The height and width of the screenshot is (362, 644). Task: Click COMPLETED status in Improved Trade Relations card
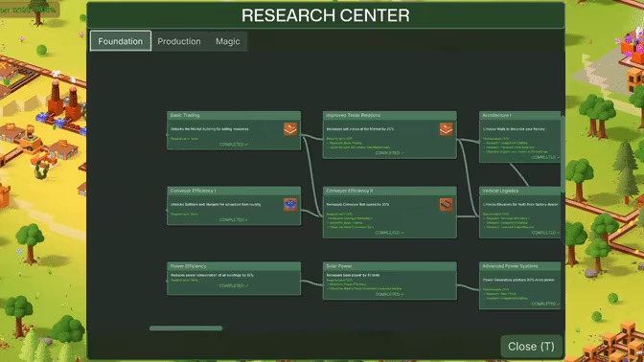point(389,153)
